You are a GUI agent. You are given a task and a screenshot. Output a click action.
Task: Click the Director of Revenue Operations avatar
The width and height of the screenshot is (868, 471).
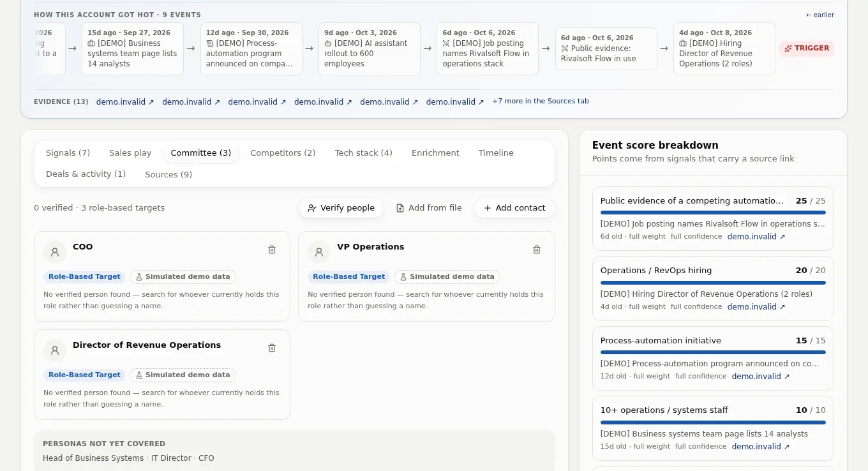55,350
